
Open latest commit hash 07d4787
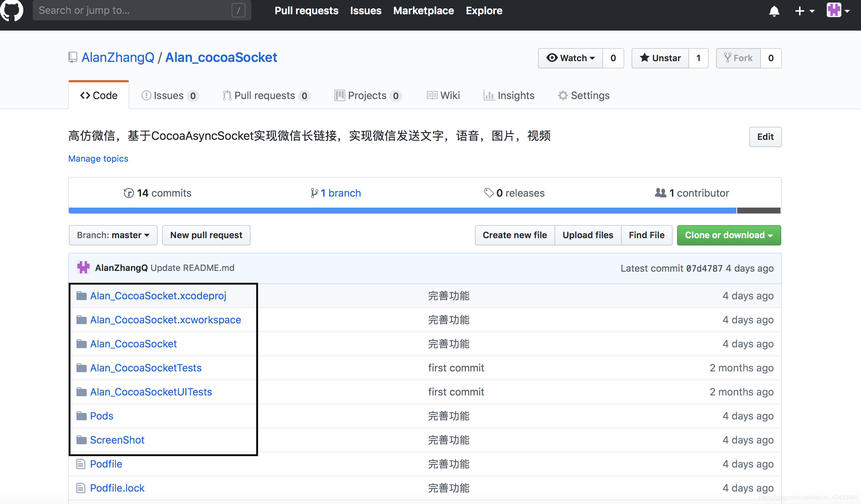(x=704, y=268)
